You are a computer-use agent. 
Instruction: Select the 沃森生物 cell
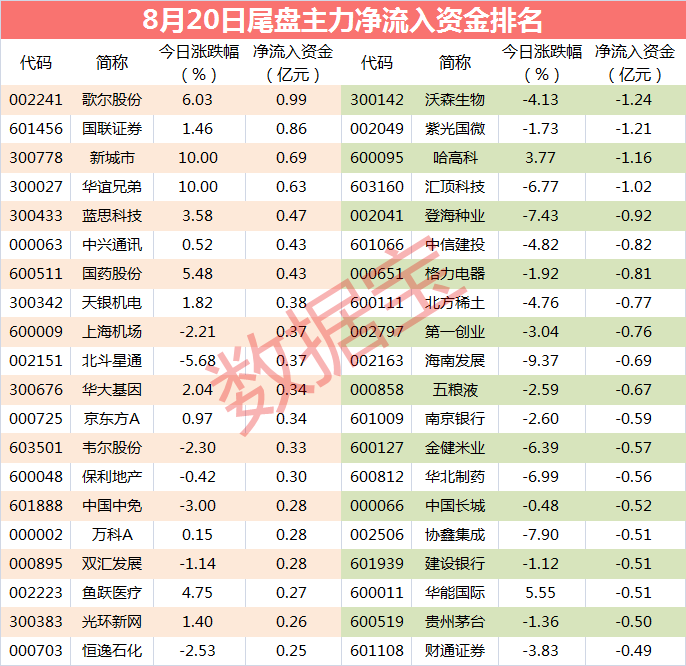455,100
